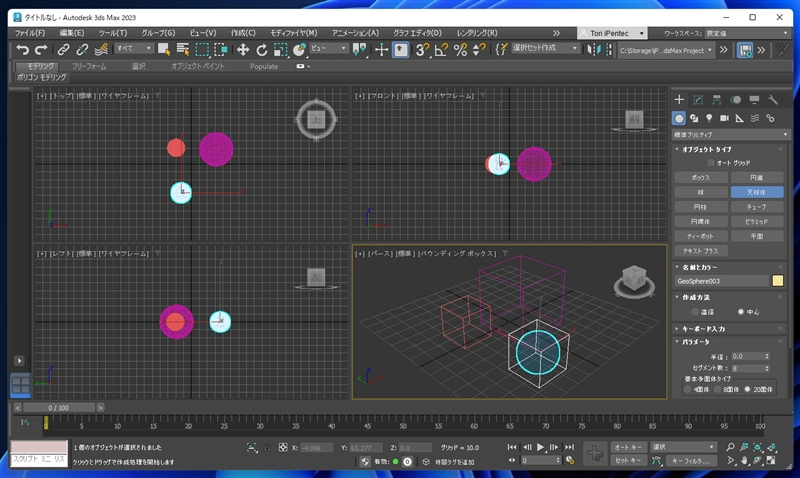Viewport: 800px width, 478px height.
Task: Enable the オートグリッド checkbox
Action: tap(711, 163)
